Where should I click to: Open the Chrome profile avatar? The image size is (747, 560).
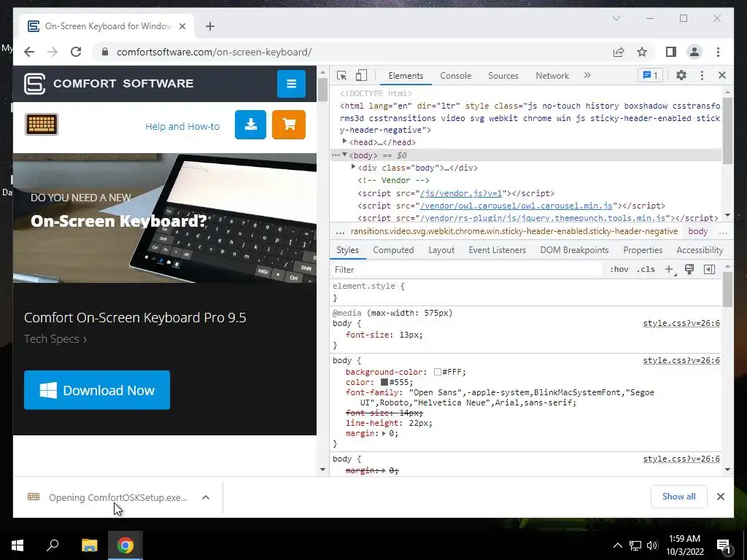point(694,52)
